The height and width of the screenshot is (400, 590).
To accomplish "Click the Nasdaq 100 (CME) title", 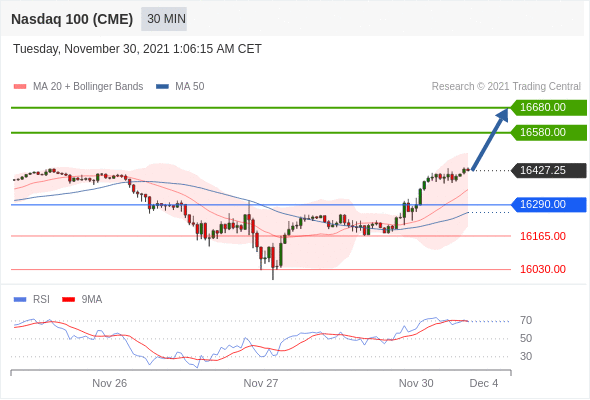I will [x=72, y=19].
